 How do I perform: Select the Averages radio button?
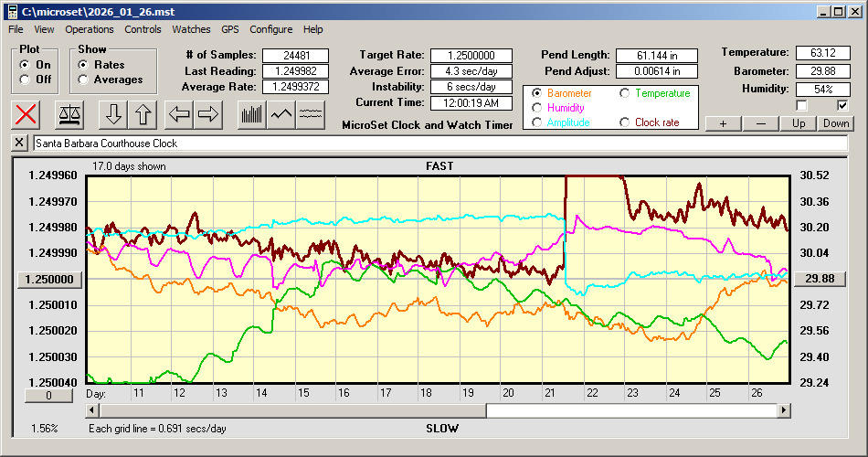[x=84, y=80]
